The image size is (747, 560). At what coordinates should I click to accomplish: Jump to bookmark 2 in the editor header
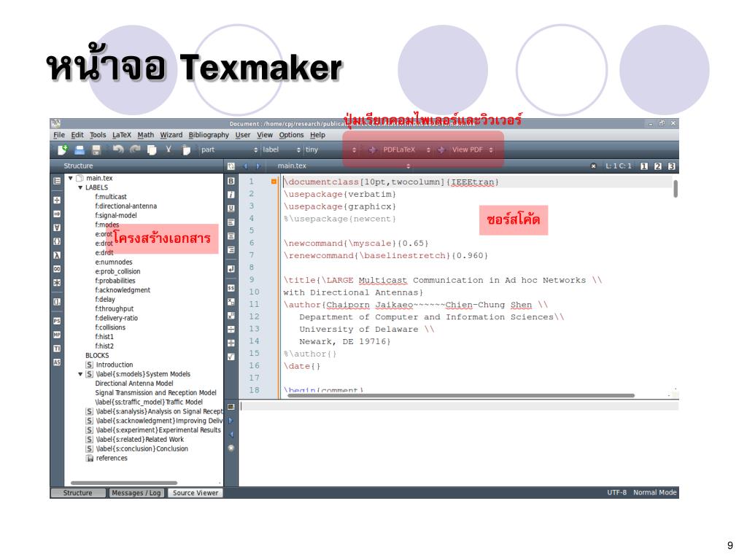pyautogui.click(x=658, y=166)
